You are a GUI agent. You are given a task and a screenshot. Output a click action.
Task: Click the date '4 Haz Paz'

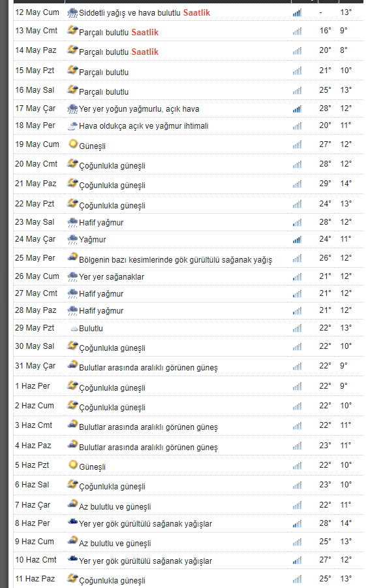[33, 445]
